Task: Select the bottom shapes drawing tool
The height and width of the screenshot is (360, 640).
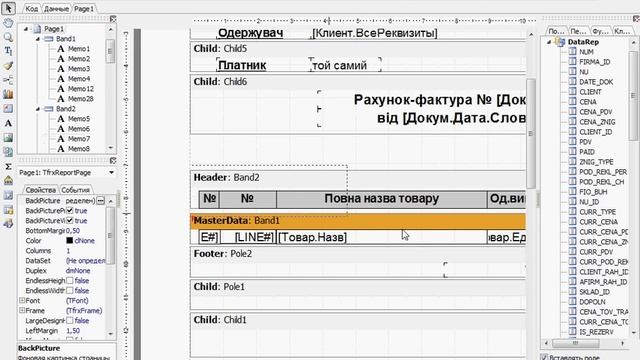Action: [8, 224]
